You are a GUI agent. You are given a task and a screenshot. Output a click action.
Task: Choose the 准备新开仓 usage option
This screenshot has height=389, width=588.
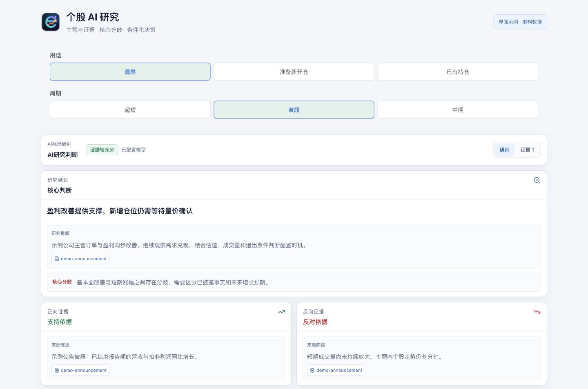click(294, 72)
